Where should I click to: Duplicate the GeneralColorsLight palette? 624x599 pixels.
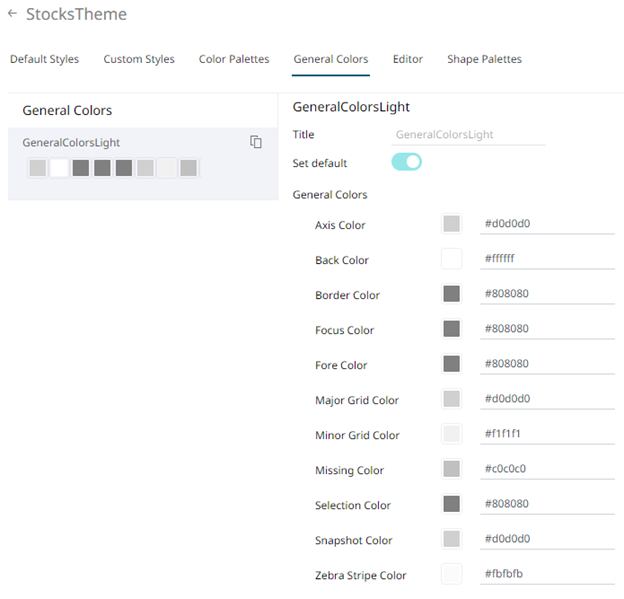256,143
